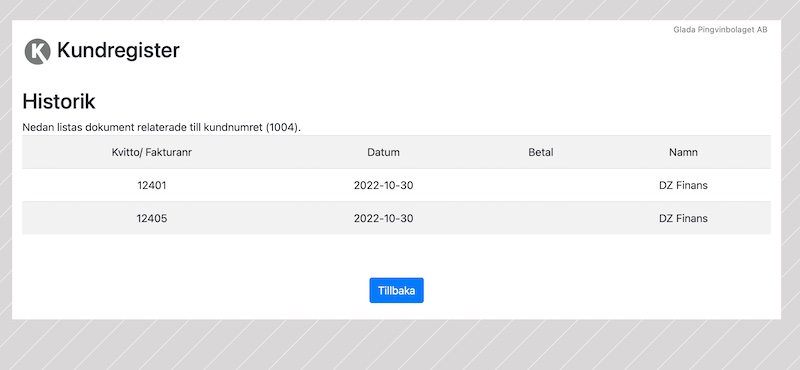800x370 pixels.
Task: Click the Glada Pingvinbolaget AB company label
Action: [x=720, y=30]
